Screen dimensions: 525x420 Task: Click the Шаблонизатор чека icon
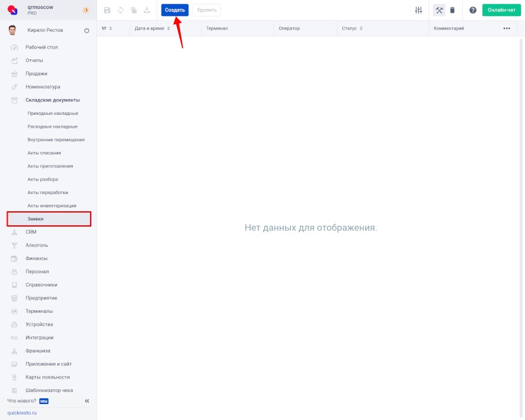pyautogui.click(x=15, y=391)
